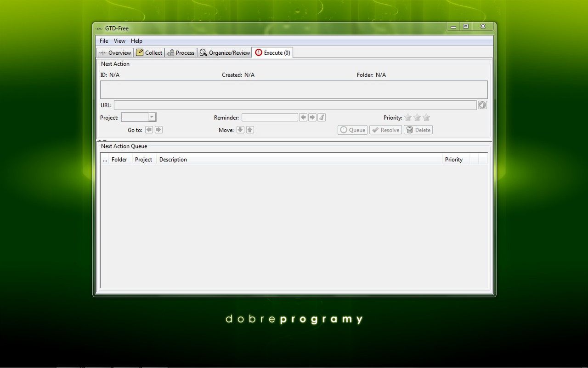The height and width of the screenshot is (368, 588).
Task: Sort queue by Description column
Action: (300, 160)
